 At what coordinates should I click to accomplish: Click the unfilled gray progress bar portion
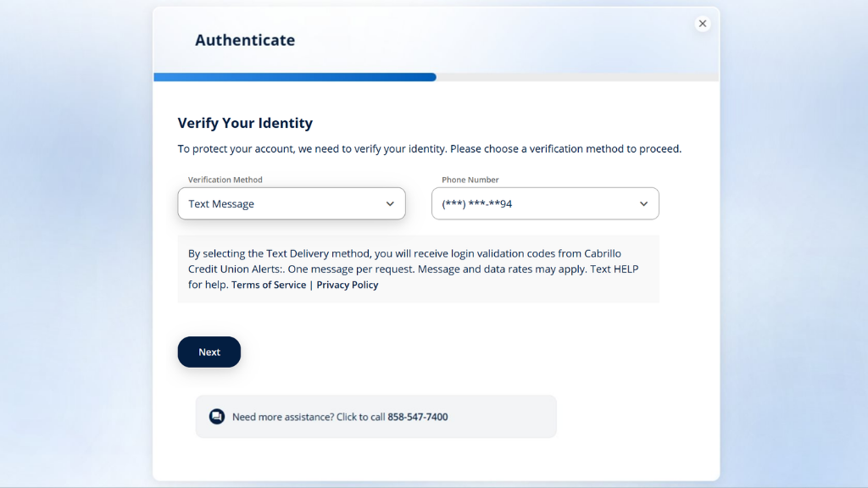tap(576, 77)
